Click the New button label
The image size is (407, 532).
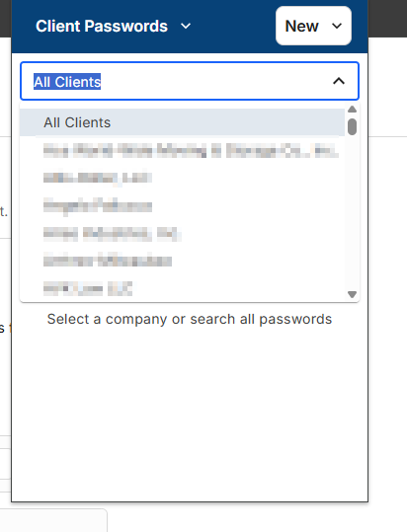301,26
